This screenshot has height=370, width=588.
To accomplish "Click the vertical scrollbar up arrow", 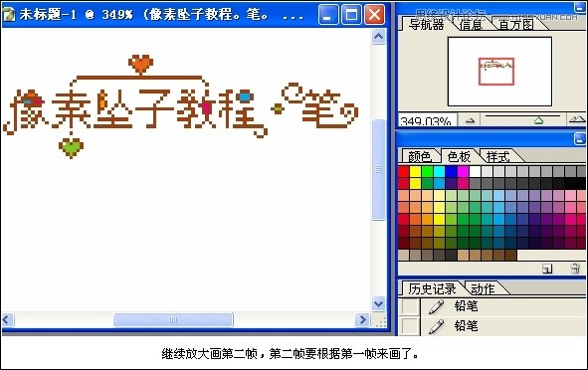I will tap(378, 37).
